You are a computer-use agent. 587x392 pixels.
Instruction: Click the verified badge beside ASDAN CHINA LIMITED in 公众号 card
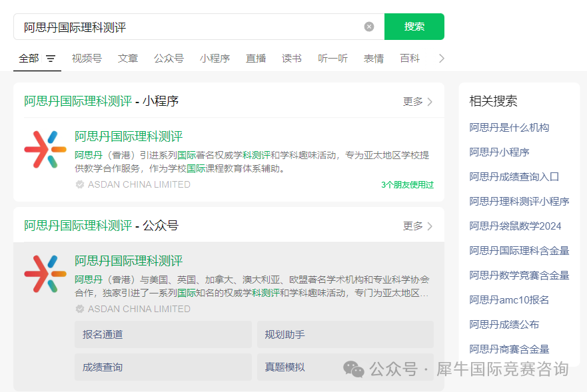click(81, 309)
